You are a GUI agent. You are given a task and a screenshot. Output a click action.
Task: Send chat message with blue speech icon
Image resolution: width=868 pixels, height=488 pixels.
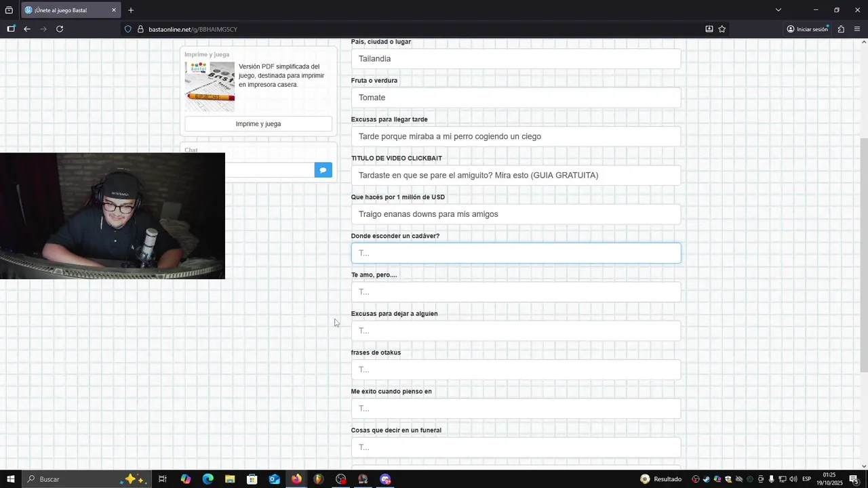click(323, 170)
